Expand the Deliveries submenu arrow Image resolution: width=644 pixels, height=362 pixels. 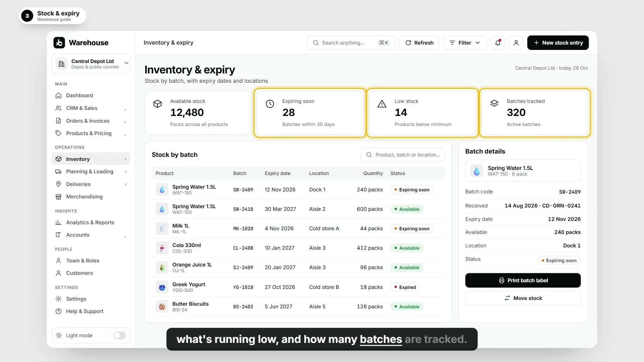(125, 184)
